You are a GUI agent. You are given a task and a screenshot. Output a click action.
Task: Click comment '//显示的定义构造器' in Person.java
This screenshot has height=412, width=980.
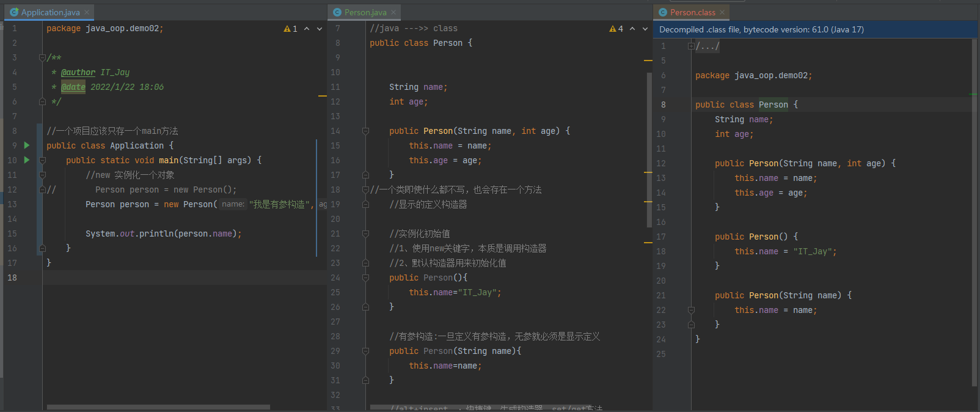428,204
